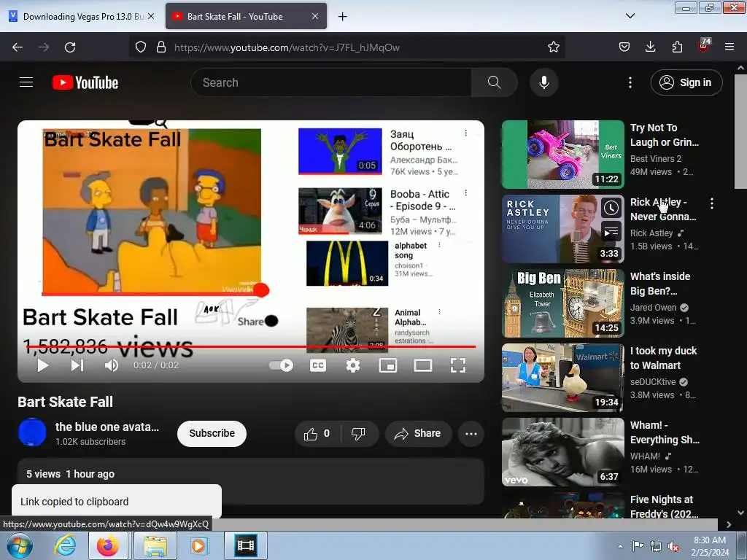
Task: Open What's inside Big Ben thumbnail
Action: [562, 303]
